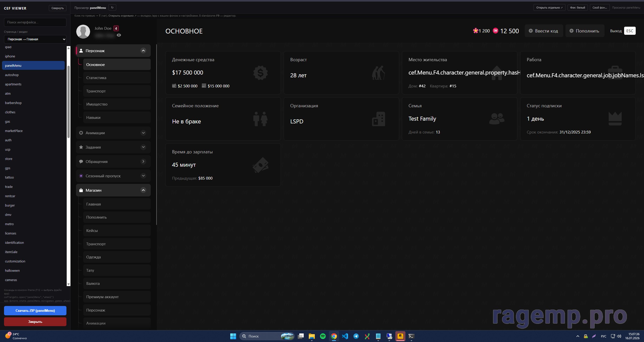This screenshot has height=342, width=644.
Task: Open the Windows Start menu
Action: pyautogui.click(x=233, y=336)
